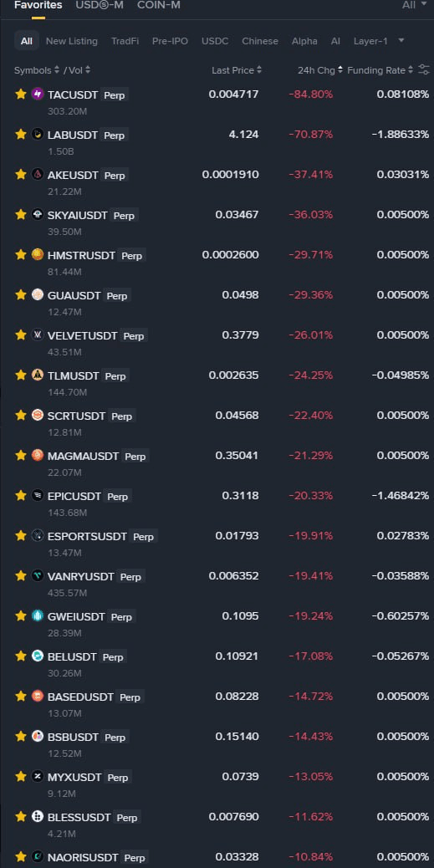Click the TACUSDT purple coin icon
Viewport: 434px width, 868px height.
(37, 94)
